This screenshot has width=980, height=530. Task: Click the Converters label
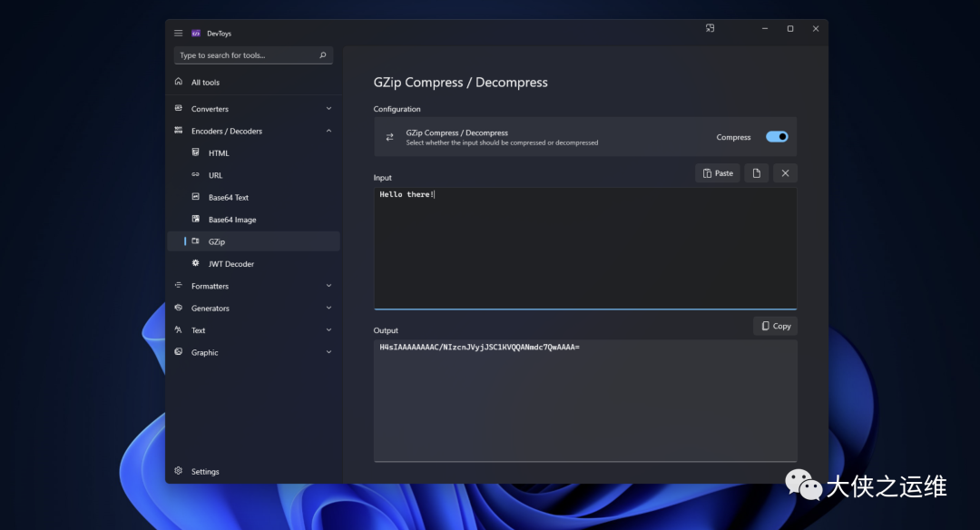pos(210,109)
